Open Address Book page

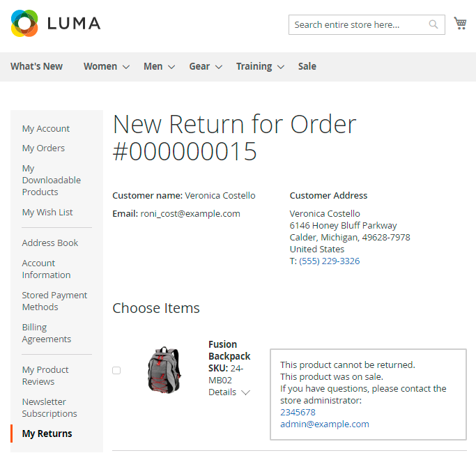[x=50, y=243]
